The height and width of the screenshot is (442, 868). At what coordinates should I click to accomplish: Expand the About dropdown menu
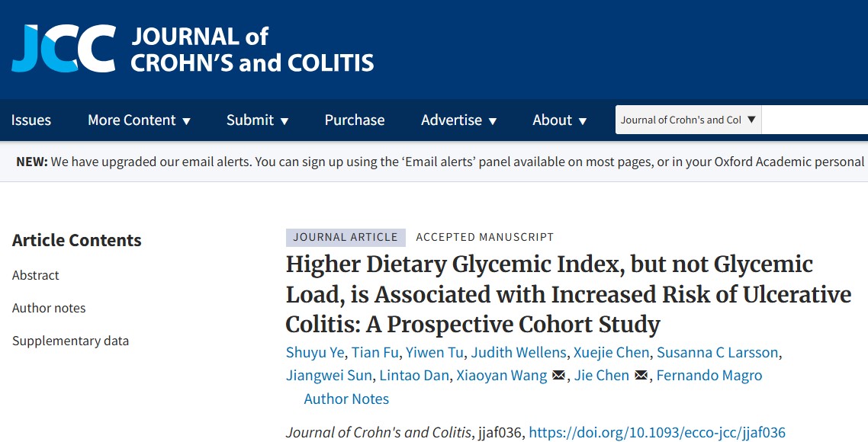[x=560, y=120]
